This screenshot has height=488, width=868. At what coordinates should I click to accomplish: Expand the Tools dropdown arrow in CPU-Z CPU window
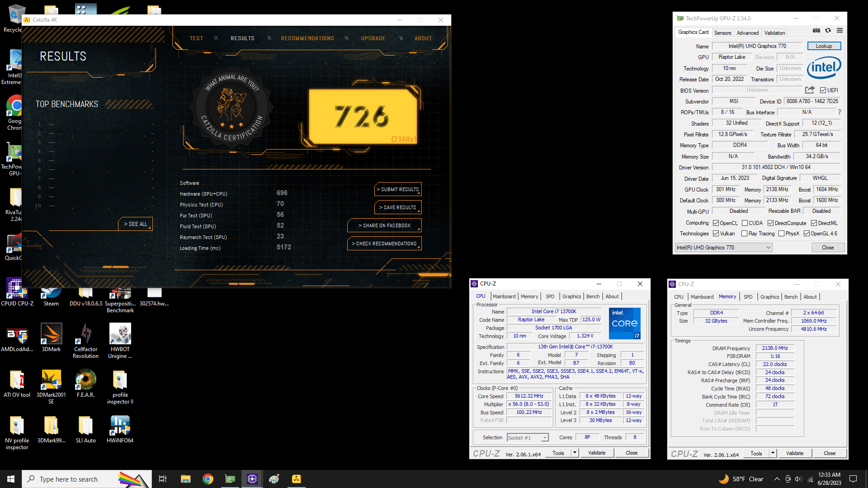click(575, 453)
